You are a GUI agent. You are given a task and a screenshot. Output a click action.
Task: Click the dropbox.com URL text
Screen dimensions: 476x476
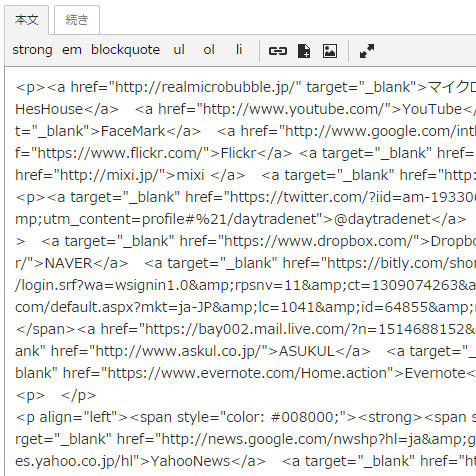tap(318, 241)
